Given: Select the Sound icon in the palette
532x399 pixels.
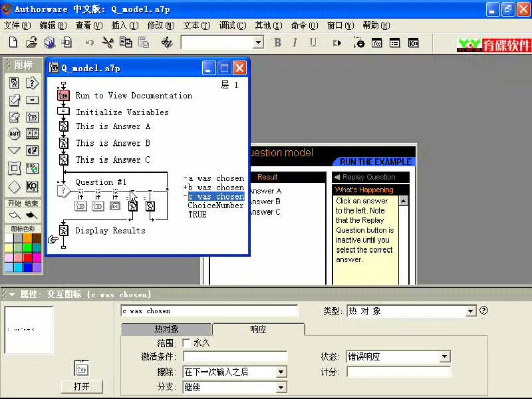Looking at the screenshot, I should pyautogui.click(x=32, y=150).
